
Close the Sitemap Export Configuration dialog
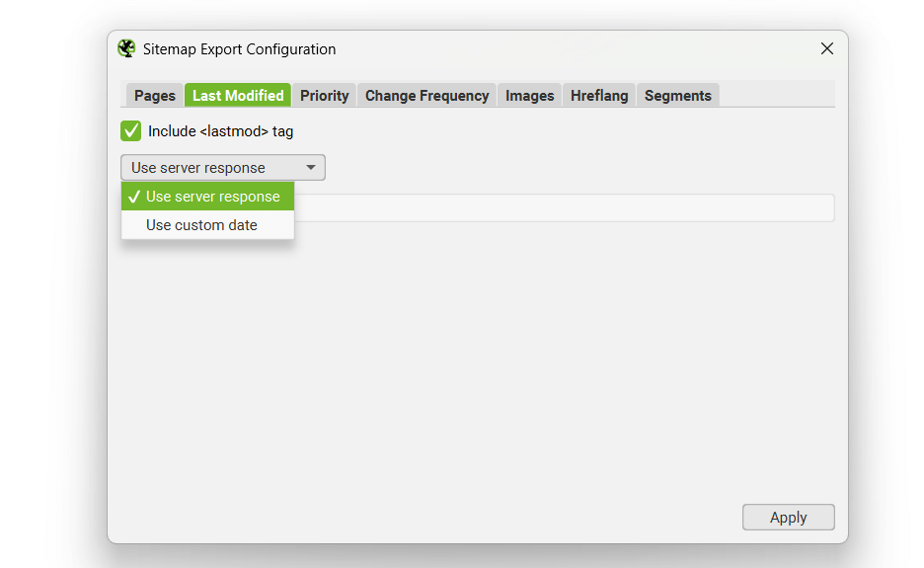click(827, 49)
